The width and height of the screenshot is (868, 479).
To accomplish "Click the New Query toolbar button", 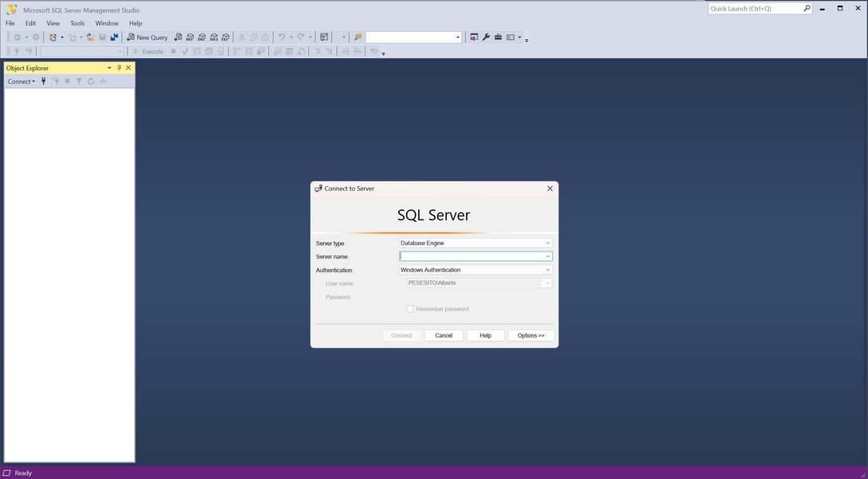I will tap(148, 38).
